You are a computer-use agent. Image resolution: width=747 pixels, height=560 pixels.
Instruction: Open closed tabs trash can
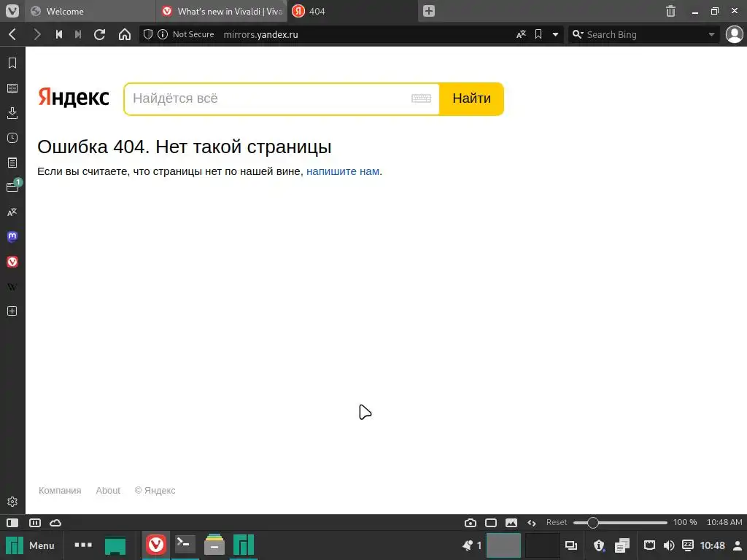tap(670, 11)
